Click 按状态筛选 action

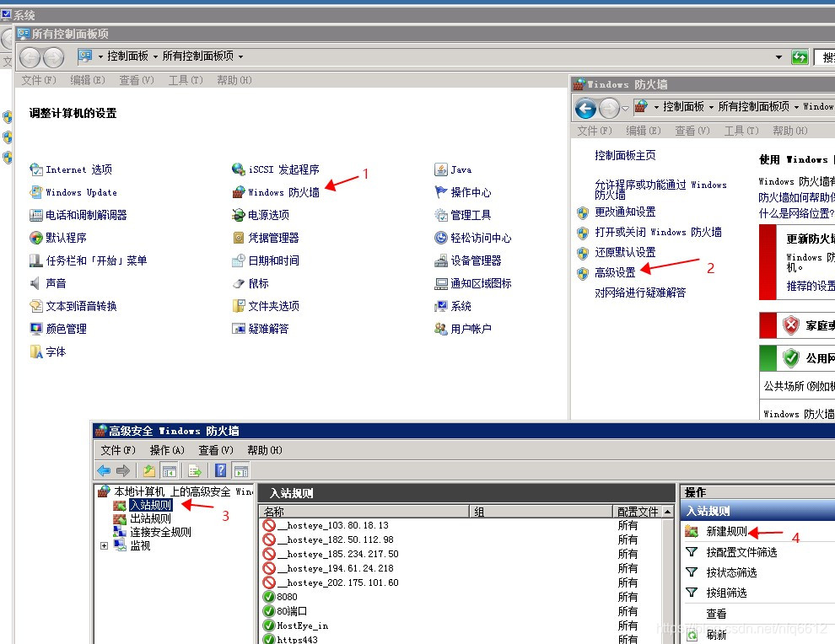tap(731, 572)
